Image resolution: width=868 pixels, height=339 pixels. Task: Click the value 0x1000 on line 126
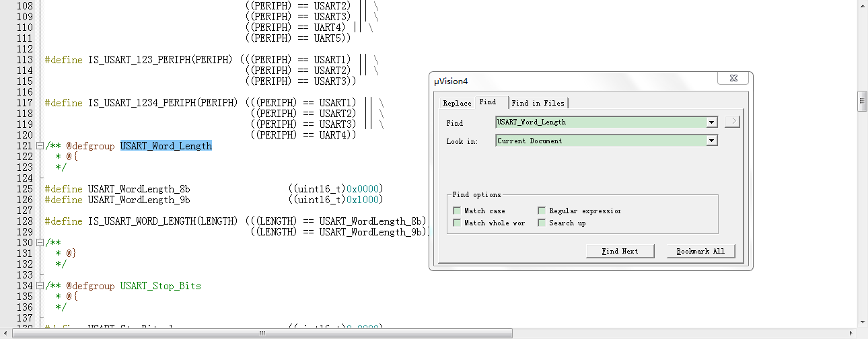364,200
